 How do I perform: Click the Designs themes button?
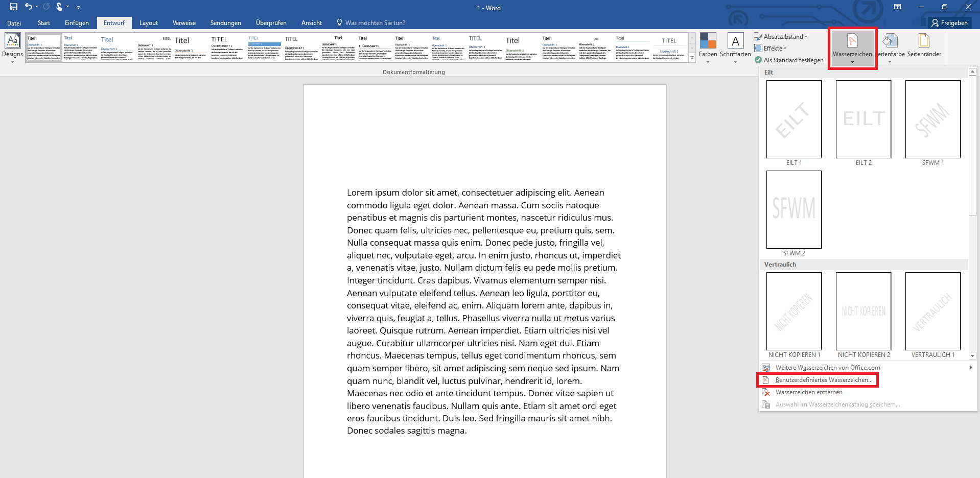point(12,47)
